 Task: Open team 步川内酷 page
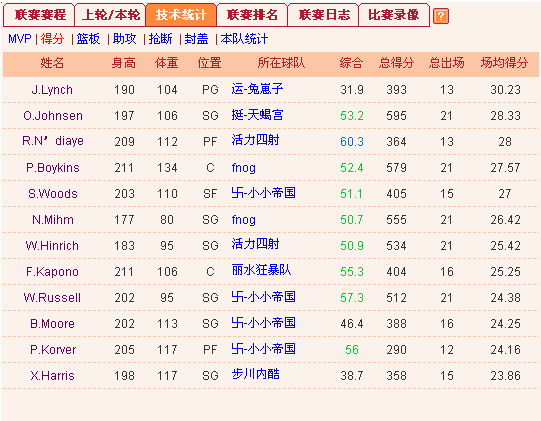pos(255,374)
